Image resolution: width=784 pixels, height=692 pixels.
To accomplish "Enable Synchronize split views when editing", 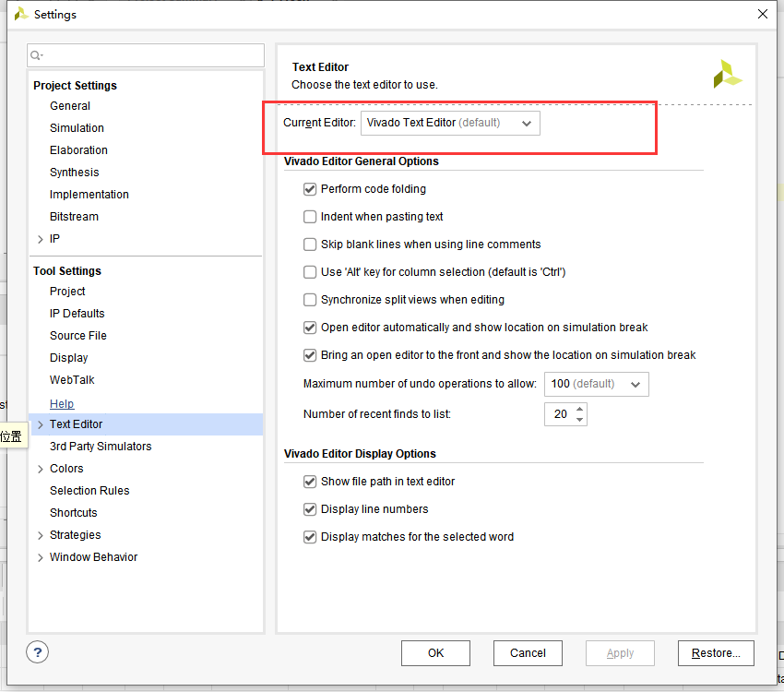I will click(x=310, y=300).
